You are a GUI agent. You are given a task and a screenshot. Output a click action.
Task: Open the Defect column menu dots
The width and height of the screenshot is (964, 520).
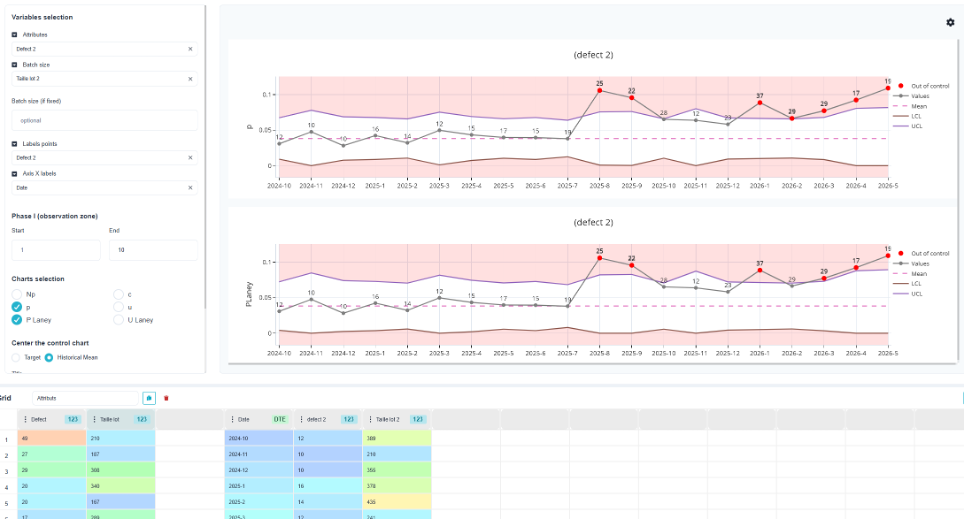coord(25,419)
